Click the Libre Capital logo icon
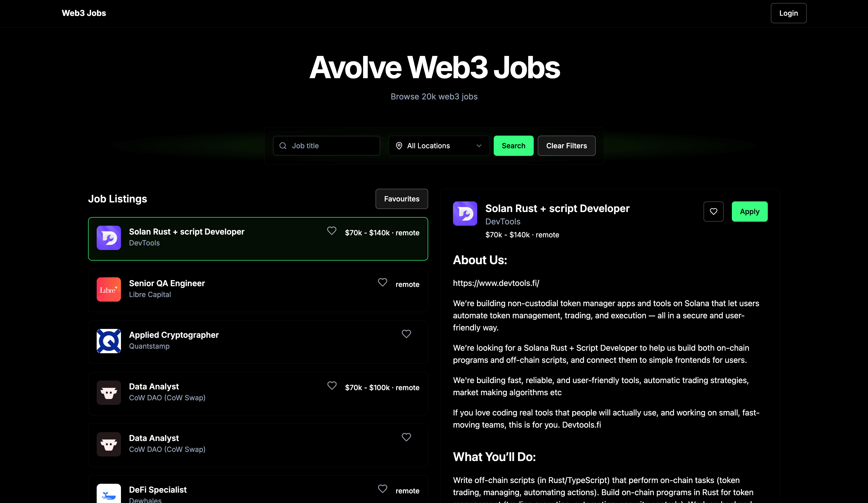868x503 pixels. (109, 289)
